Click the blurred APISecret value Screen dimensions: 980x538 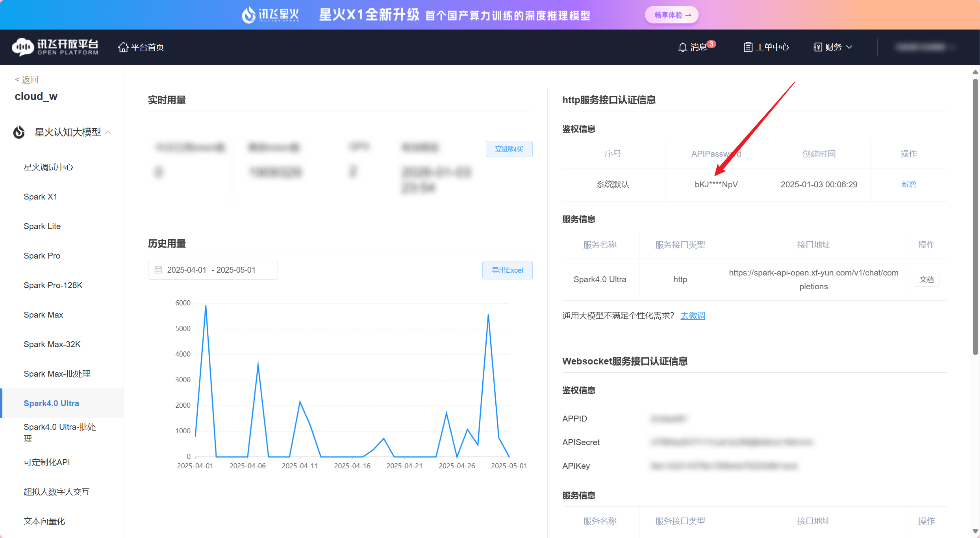tap(732, 442)
